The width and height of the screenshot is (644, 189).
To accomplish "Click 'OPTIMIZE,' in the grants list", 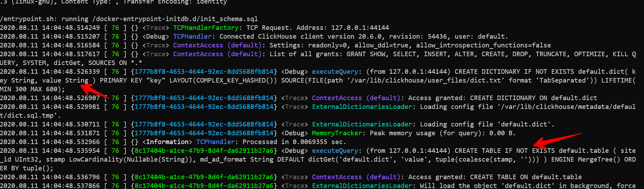I will 591,54.
